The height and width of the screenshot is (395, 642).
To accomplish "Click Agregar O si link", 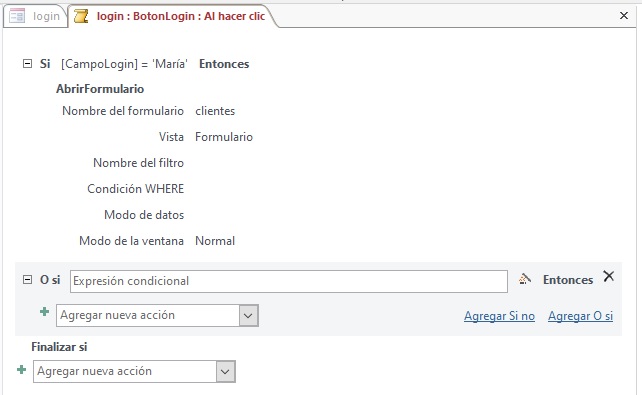I will point(580,316).
